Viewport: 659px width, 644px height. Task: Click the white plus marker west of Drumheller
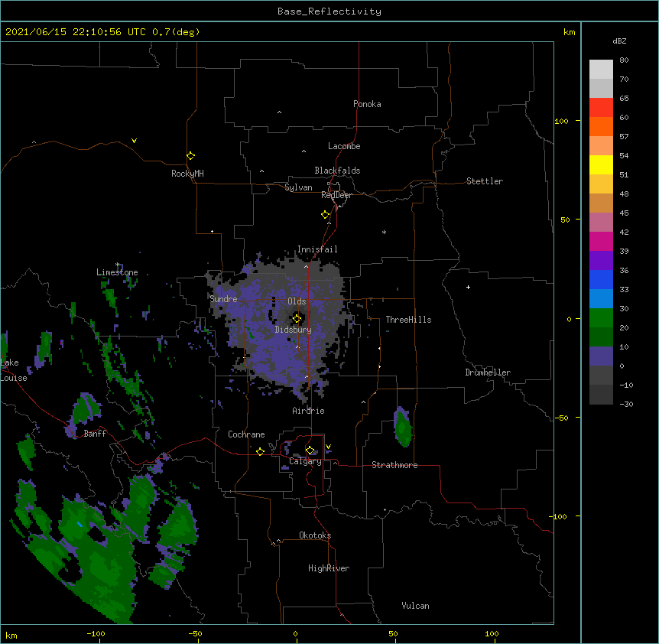point(468,287)
